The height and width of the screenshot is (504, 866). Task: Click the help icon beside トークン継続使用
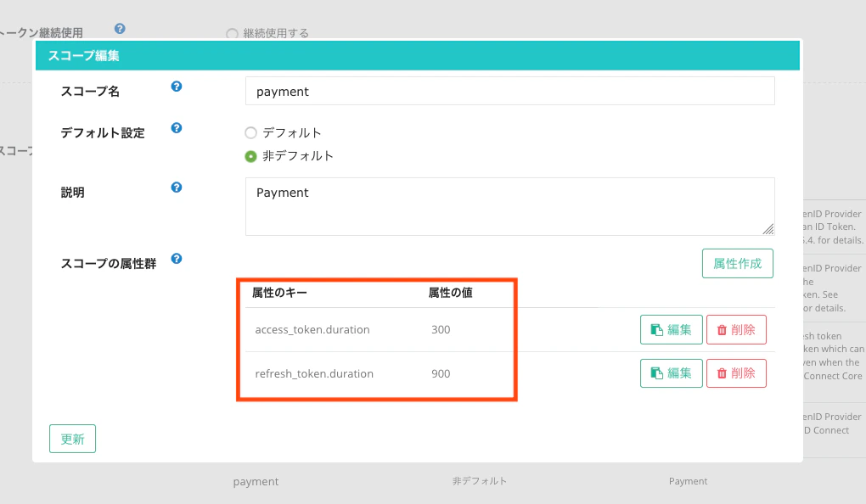click(x=120, y=28)
